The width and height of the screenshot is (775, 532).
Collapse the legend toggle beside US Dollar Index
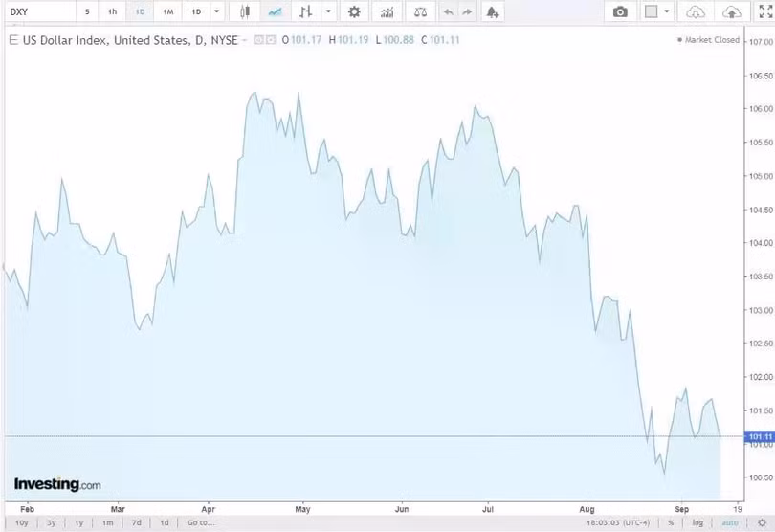(13, 40)
